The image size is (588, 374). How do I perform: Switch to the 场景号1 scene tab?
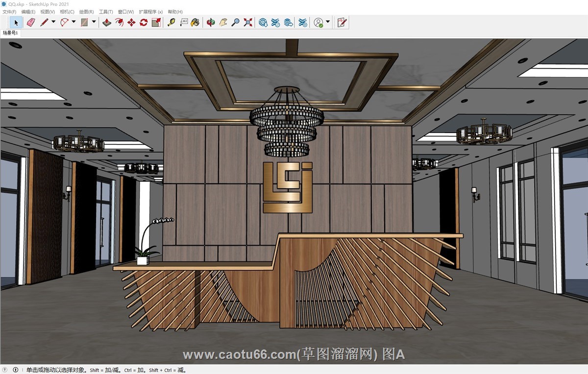(x=10, y=33)
